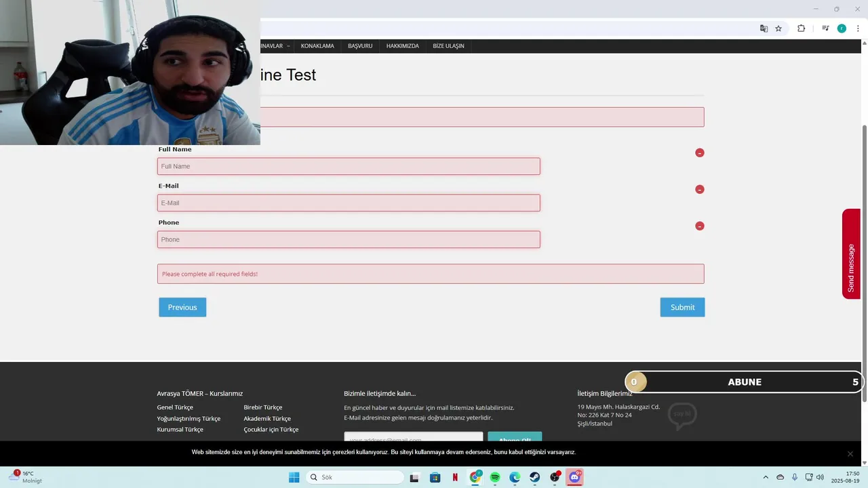
Task: Open Discord from the taskbar
Action: [x=574, y=477]
